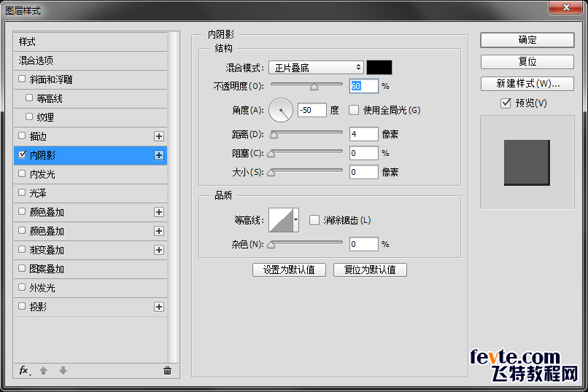The height and width of the screenshot is (392, 588).
Task: Toggle the 使用全局光 checkbox
Action: [x=354, y=110]
